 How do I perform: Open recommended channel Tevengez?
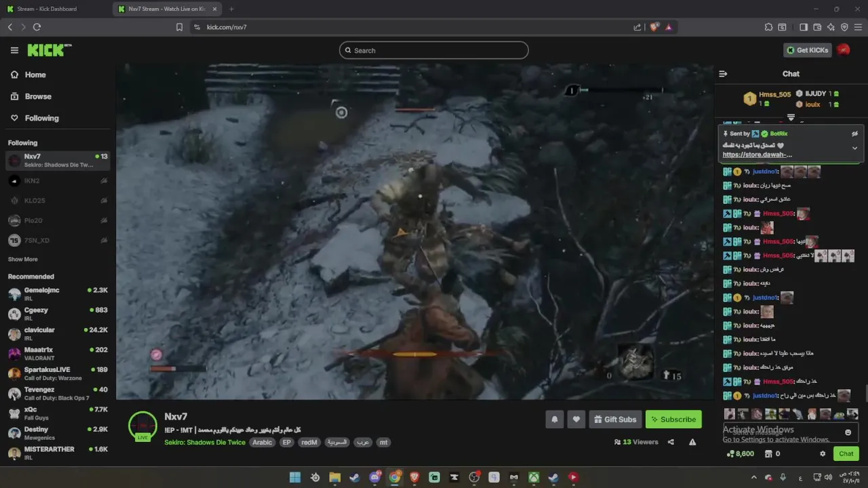(x=58, y=393)
